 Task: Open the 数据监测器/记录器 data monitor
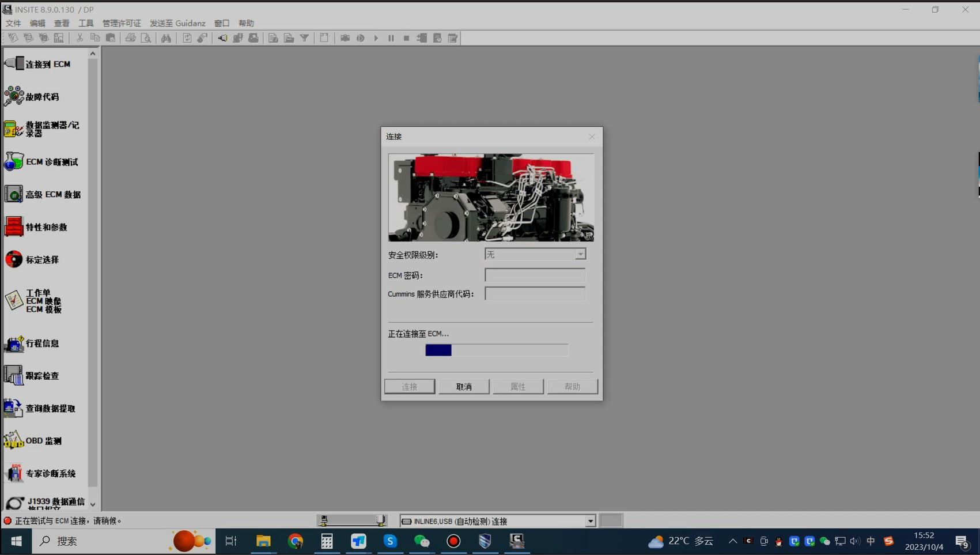15,129
